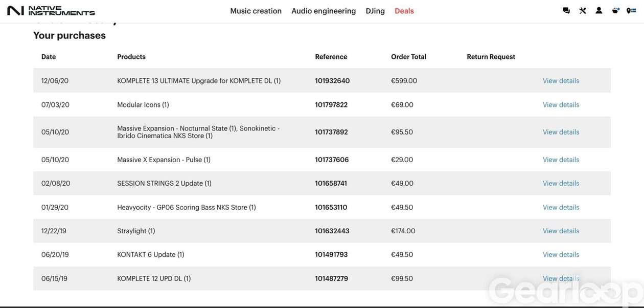644x308 pixels.
Task: View details for KONTAKT 6 Update order
Action: [561, 254]
